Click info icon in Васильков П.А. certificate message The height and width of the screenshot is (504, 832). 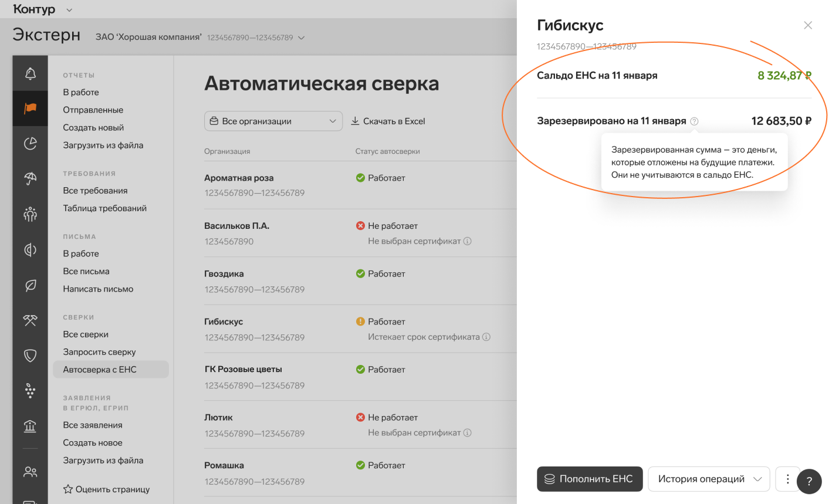pos(468,241)
